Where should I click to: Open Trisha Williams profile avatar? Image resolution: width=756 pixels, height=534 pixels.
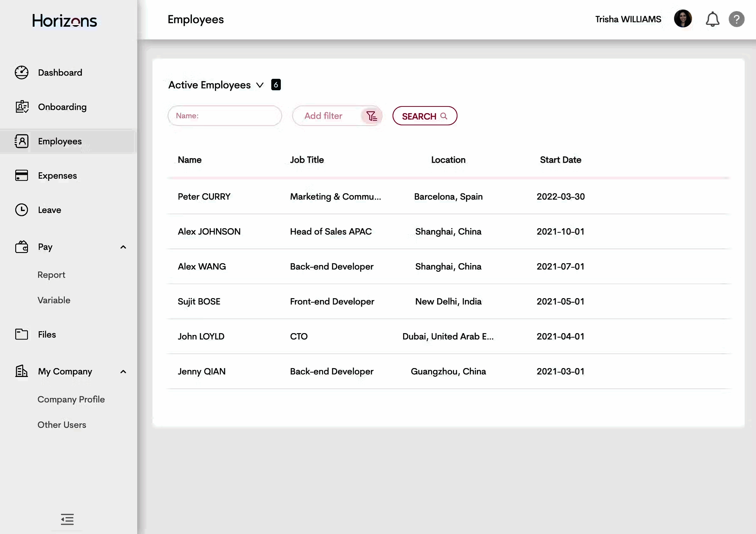(683, 19)
